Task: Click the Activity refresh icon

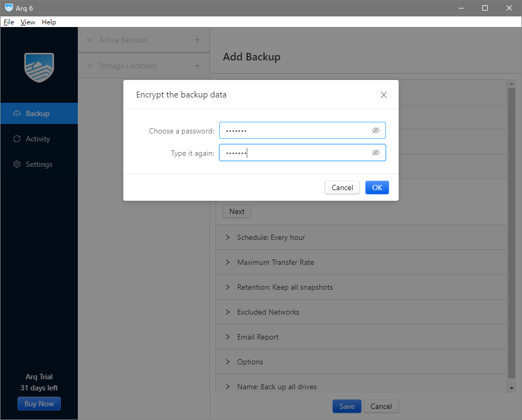Action: coord(17,139)
